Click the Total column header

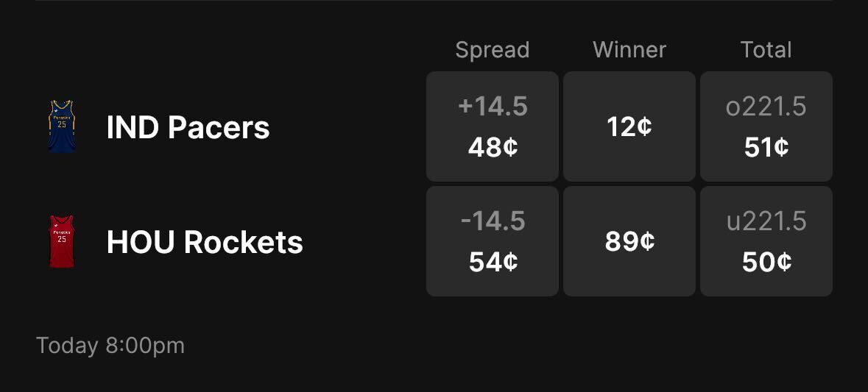point(766,50)
